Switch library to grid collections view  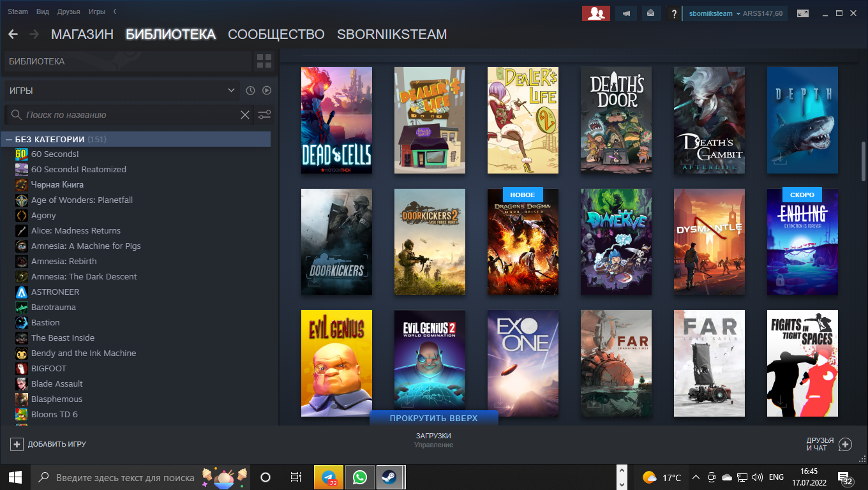coord(264,61)
